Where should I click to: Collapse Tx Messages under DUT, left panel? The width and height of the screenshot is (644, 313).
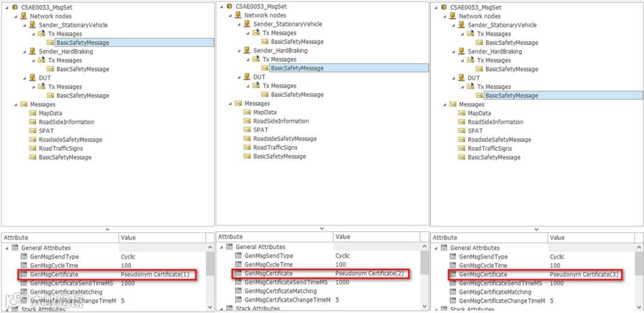coord(33,87)
